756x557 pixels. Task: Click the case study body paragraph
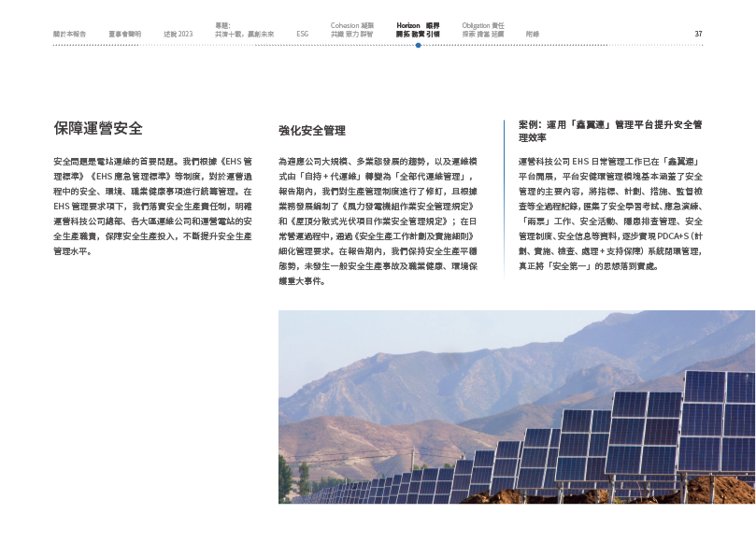click(610, 214)
